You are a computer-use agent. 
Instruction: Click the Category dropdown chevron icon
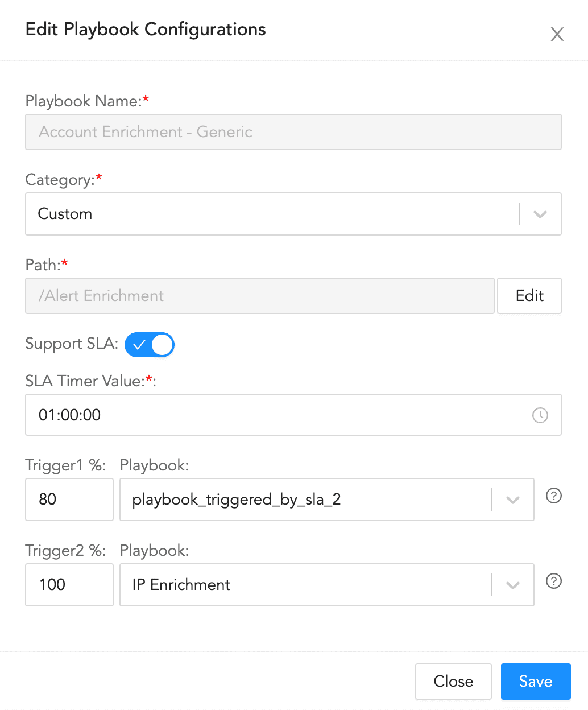tap(539, 214)
